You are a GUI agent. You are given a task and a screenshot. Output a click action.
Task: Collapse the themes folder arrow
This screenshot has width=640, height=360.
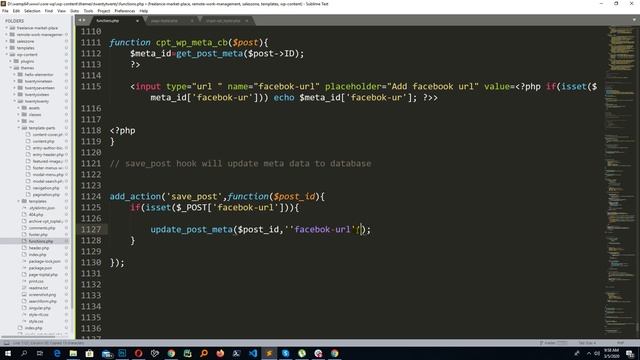(x=11, y=68)
